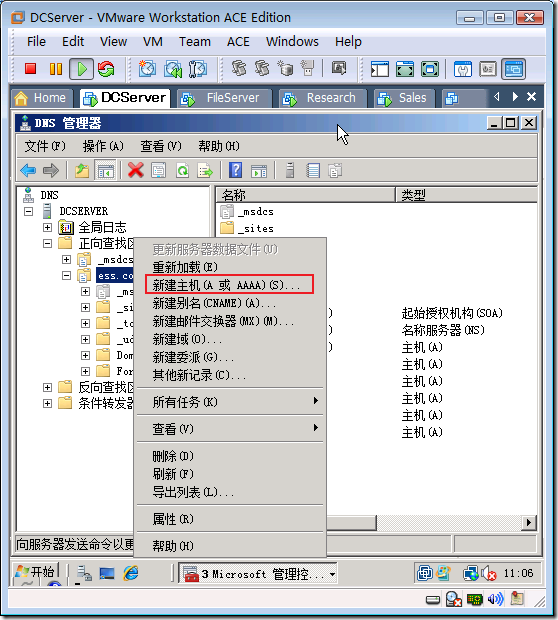Open the DNS Manager 文件(F) menu
Image resolution: width=558 pixels, height=620 pixels.
pos(45,146)
